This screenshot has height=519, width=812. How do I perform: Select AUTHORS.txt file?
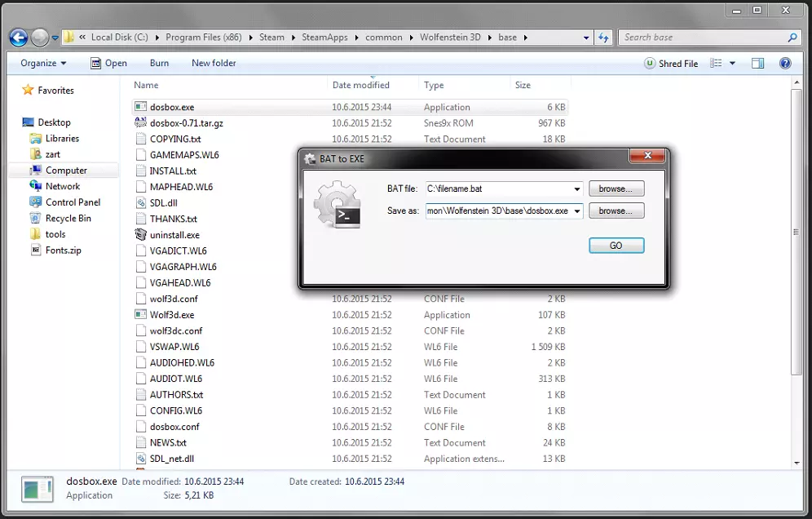[176, 395]
